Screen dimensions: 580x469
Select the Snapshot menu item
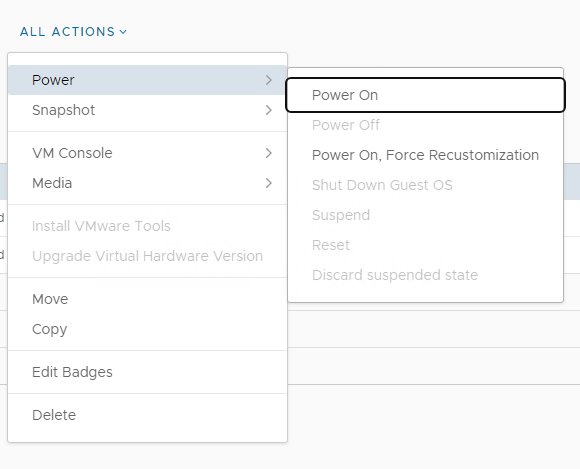coord(147,110)
